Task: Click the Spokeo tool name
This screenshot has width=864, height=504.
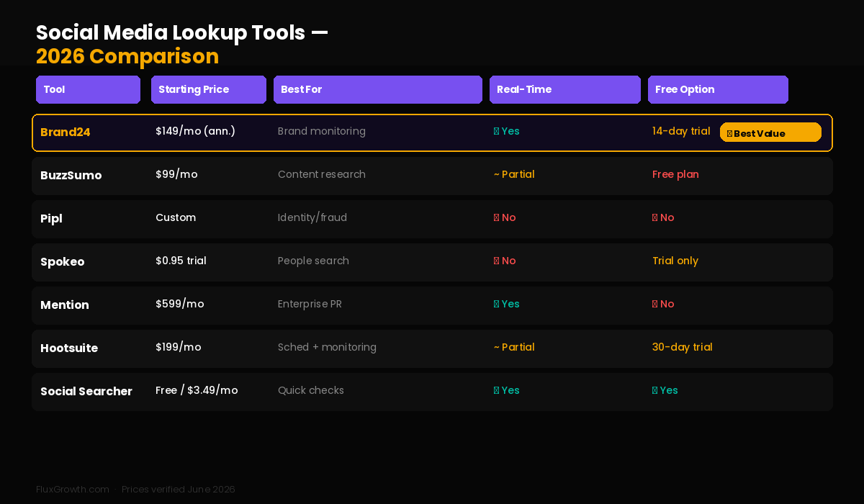Action: [x=63, y=262]
